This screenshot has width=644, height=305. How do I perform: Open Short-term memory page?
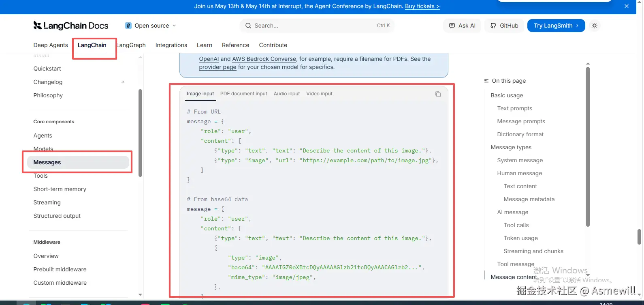pos(60,189)
